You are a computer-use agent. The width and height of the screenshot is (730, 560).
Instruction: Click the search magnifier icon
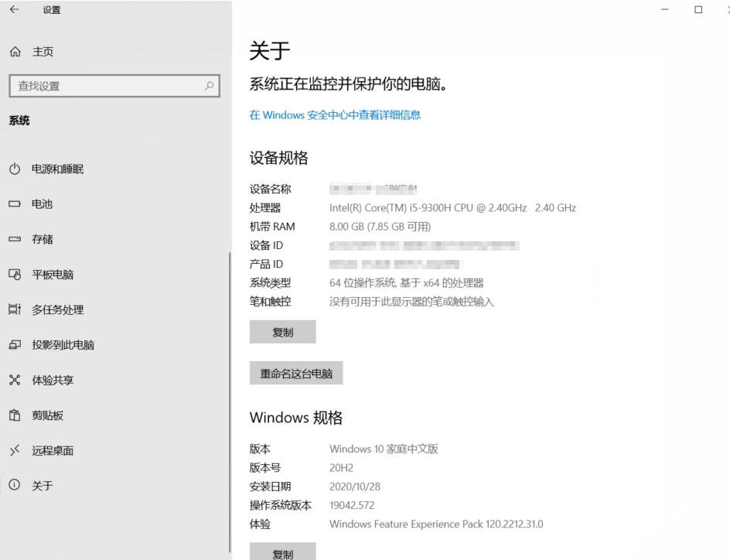pyautogui.click(x=209, y=86)
